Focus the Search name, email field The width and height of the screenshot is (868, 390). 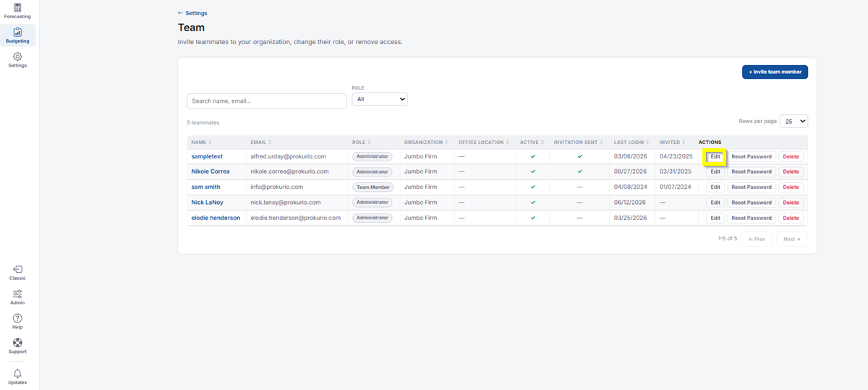[x=267, y=101]
